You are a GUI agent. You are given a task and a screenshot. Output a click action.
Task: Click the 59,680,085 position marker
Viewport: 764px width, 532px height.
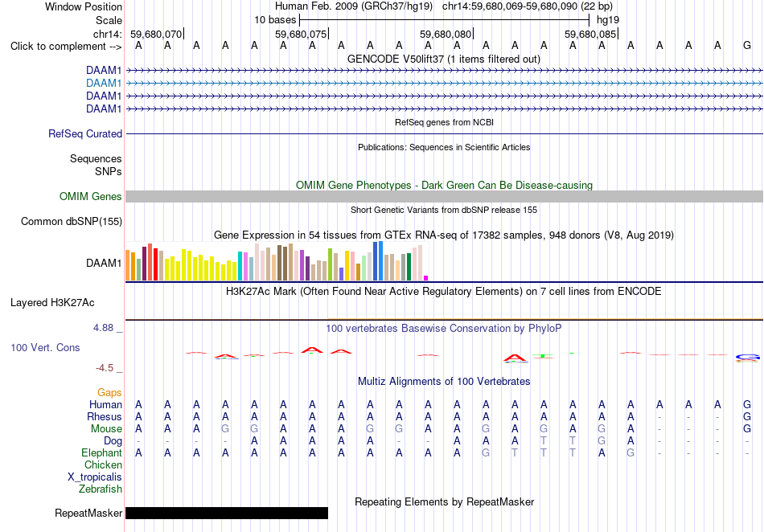(x=590, y=34)
